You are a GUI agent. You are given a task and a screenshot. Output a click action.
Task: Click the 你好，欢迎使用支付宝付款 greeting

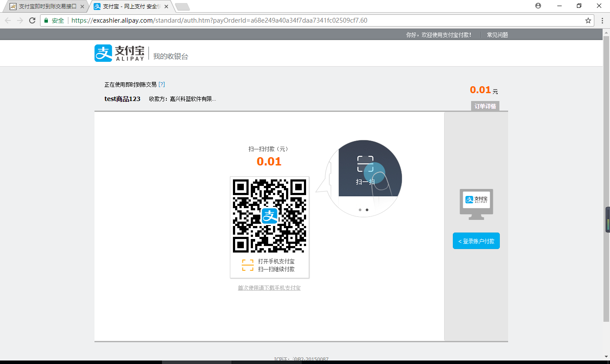(x=438, y=35)
